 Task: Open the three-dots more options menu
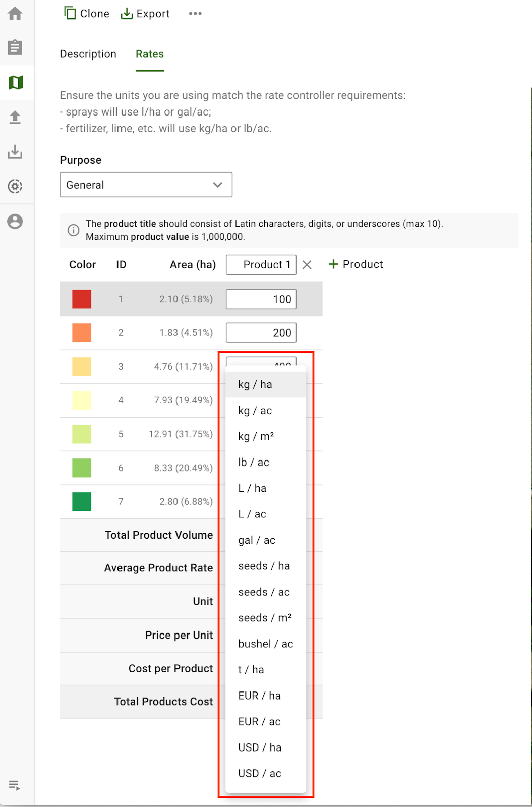pyautogui.click(x=195, y=14)
